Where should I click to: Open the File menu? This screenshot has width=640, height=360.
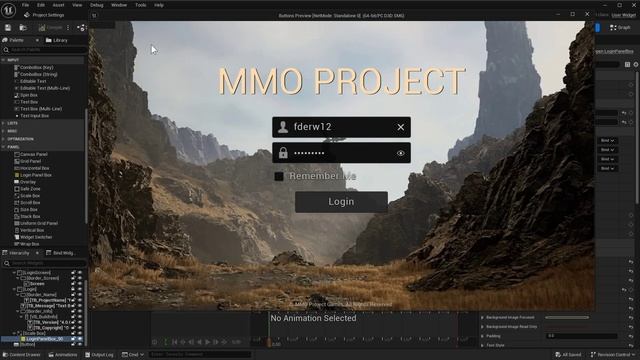25,5
